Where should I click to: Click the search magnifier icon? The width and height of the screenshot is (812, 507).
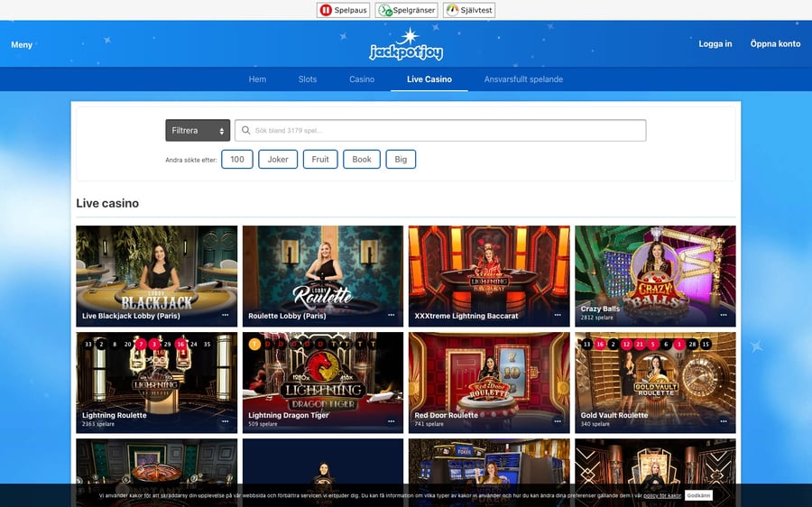pos(246,131)
